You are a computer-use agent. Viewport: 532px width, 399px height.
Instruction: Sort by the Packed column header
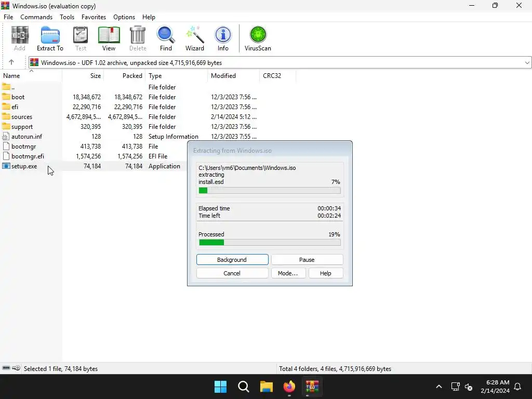125,76
